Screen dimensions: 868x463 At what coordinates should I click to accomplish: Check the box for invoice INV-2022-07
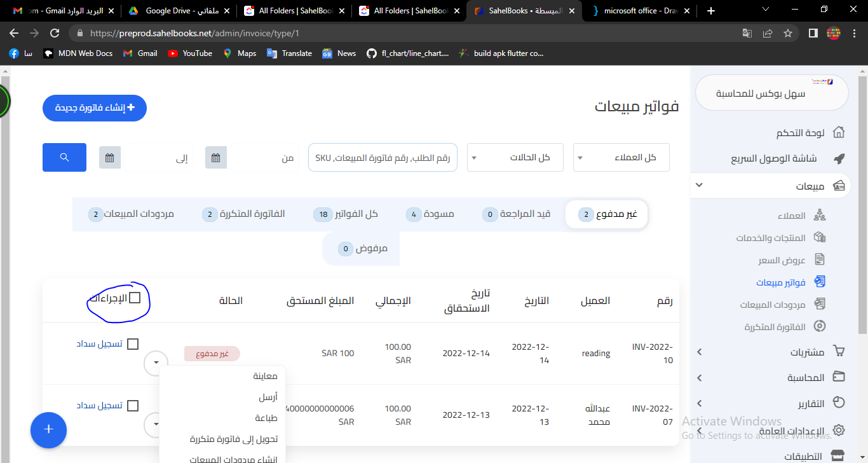(x=133, y=406)
